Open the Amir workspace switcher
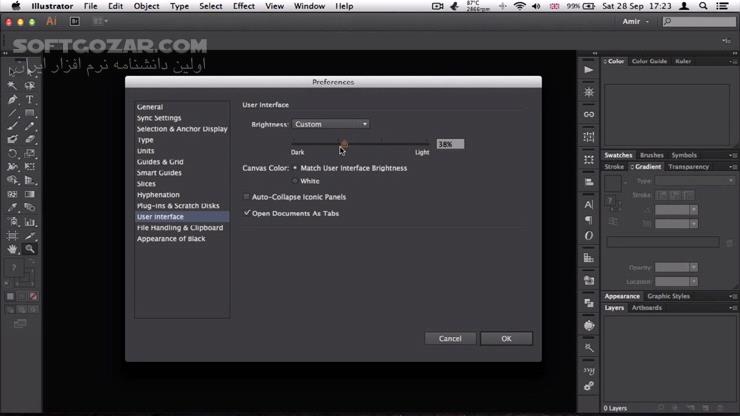This screenshot has height=416, width=740. pyautogui.click(x=635, y=21)
